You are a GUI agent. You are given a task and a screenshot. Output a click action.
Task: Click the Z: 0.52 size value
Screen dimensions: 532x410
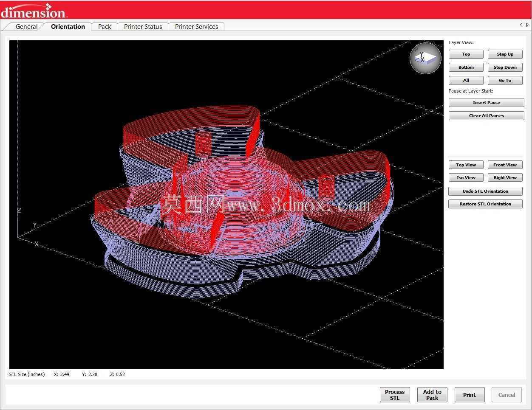click(x=117, y=374)
